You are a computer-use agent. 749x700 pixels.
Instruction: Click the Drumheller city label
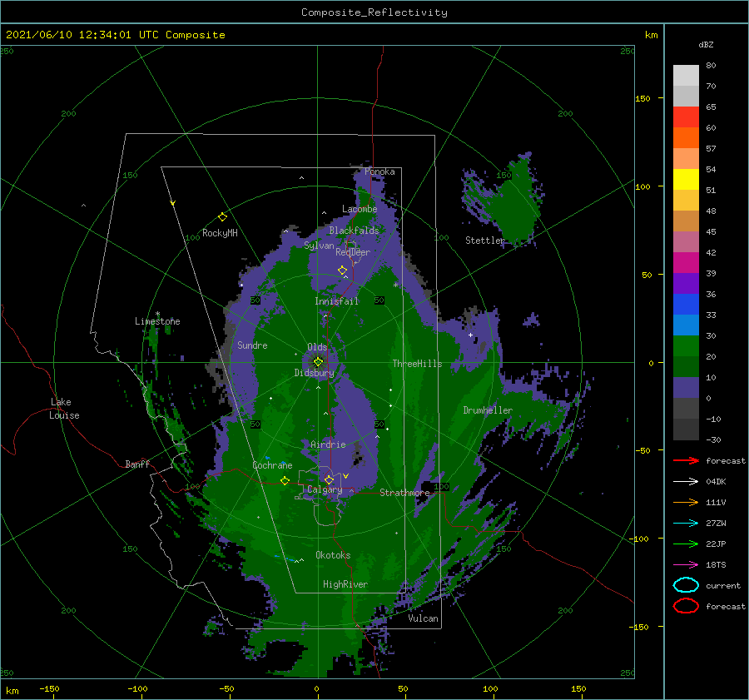click(x=488, y=410)
